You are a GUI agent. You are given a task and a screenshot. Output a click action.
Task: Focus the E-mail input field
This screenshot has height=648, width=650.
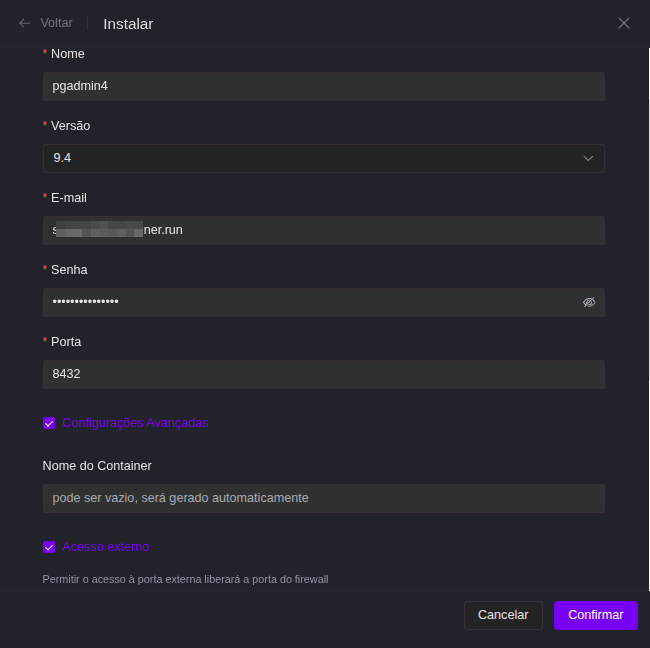(x=324, y=230)
